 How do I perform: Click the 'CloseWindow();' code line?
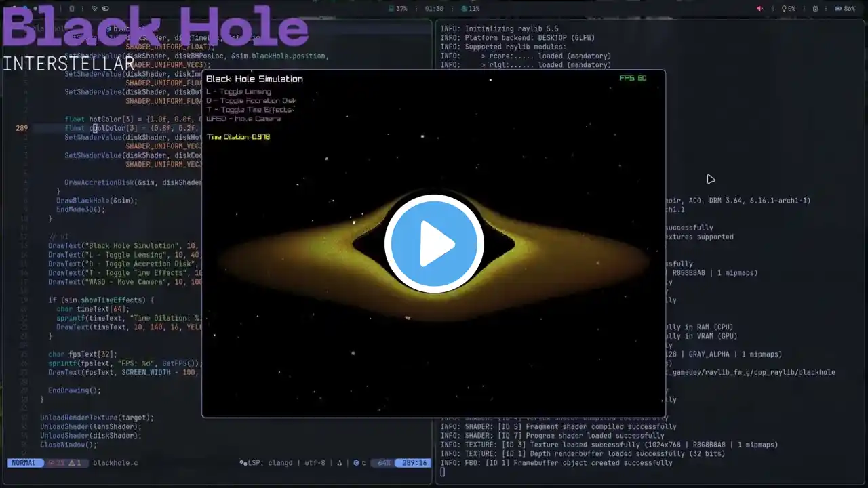point(68,445)
